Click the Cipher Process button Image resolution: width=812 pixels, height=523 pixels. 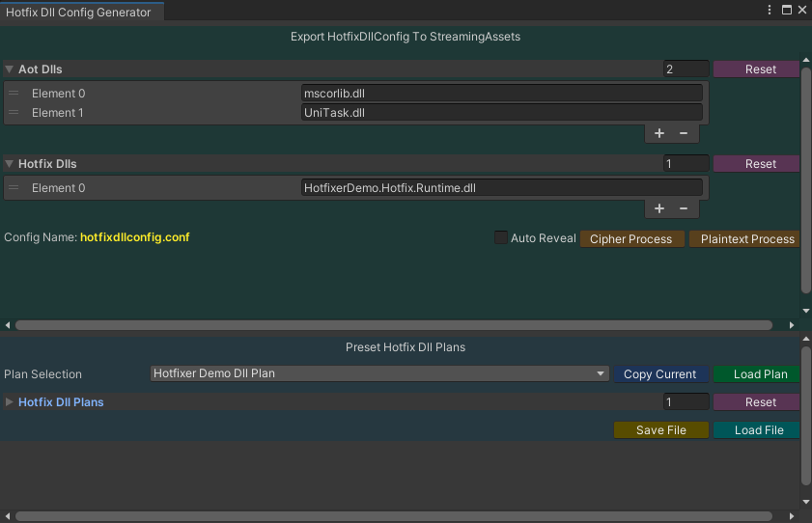tap(631, 238)
